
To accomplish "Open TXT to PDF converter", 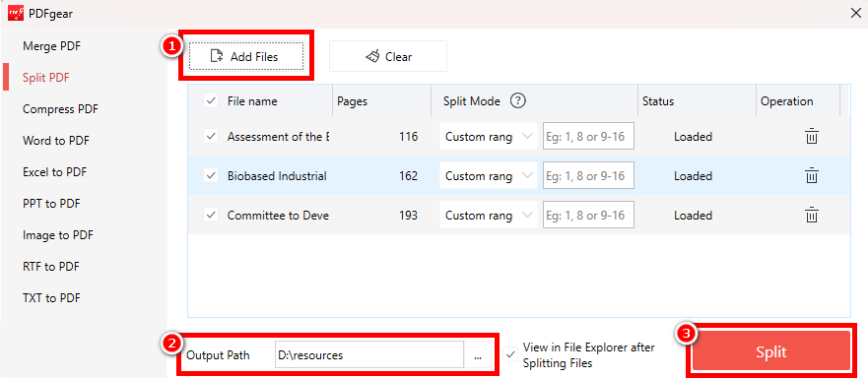I will (x=51, y=298).
